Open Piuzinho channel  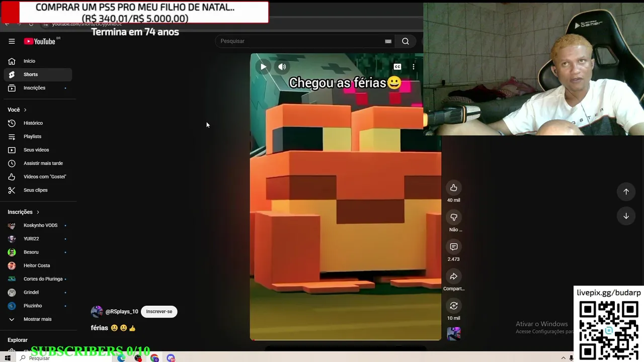tap(38, 306)
